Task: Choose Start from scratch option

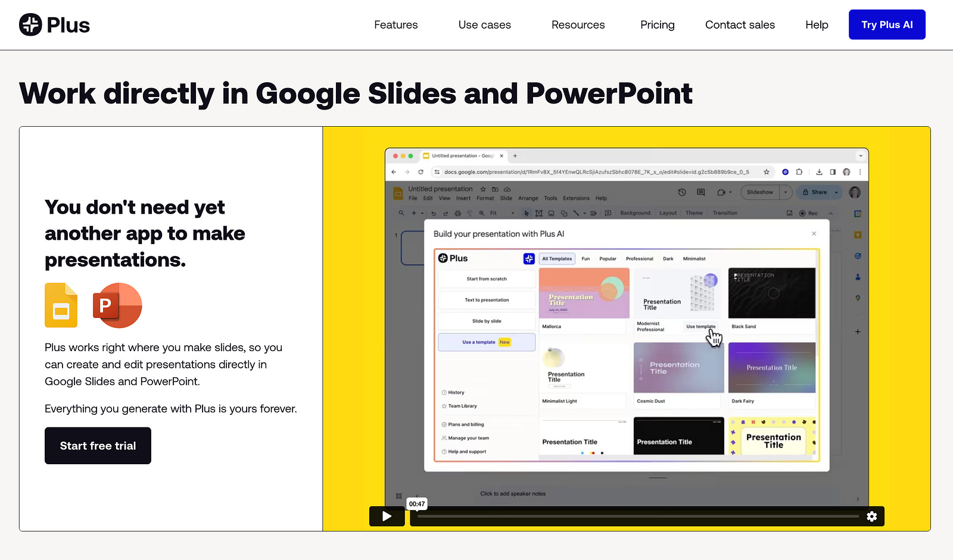Action: [x=487, y=279]
